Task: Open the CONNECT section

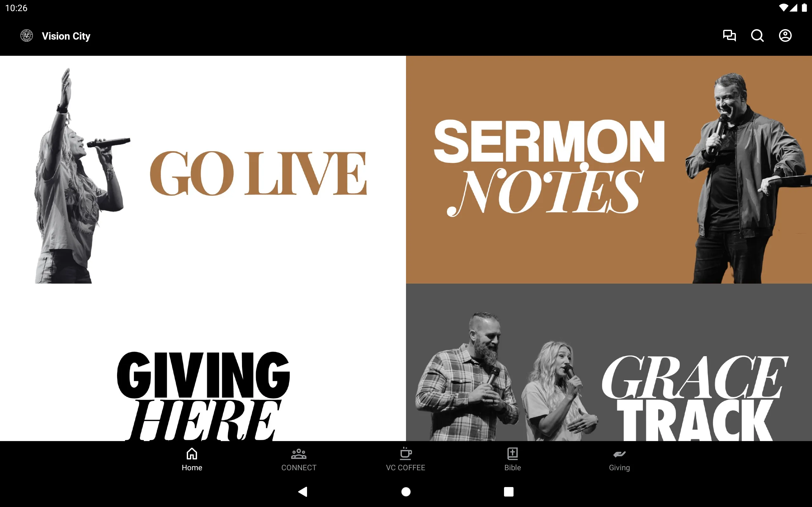Action: (x=299, y=459)
